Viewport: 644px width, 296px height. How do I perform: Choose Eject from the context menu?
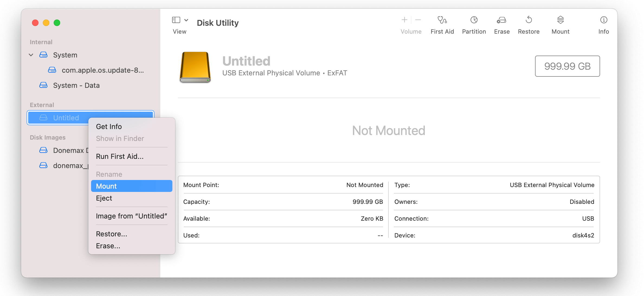tap(104, 198)
